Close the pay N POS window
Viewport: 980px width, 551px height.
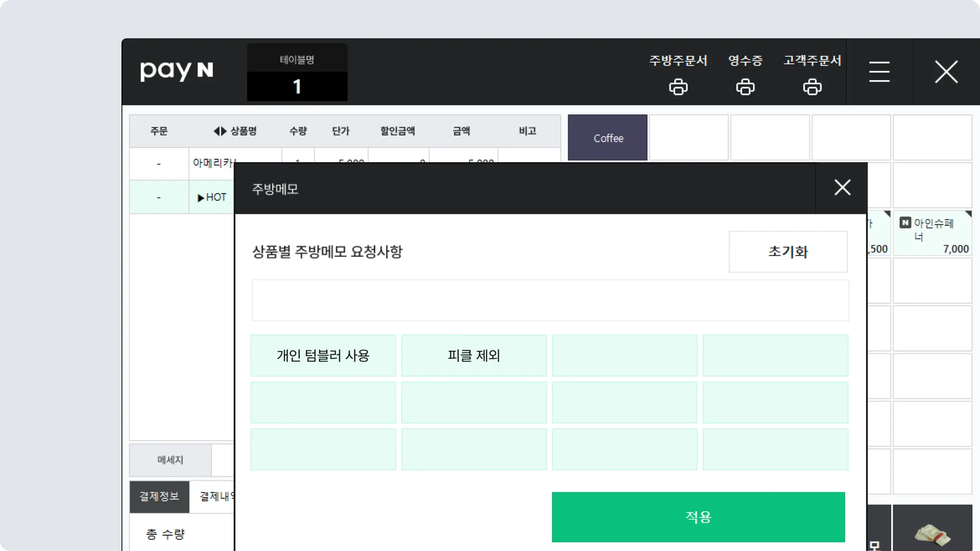pos(946,72)
